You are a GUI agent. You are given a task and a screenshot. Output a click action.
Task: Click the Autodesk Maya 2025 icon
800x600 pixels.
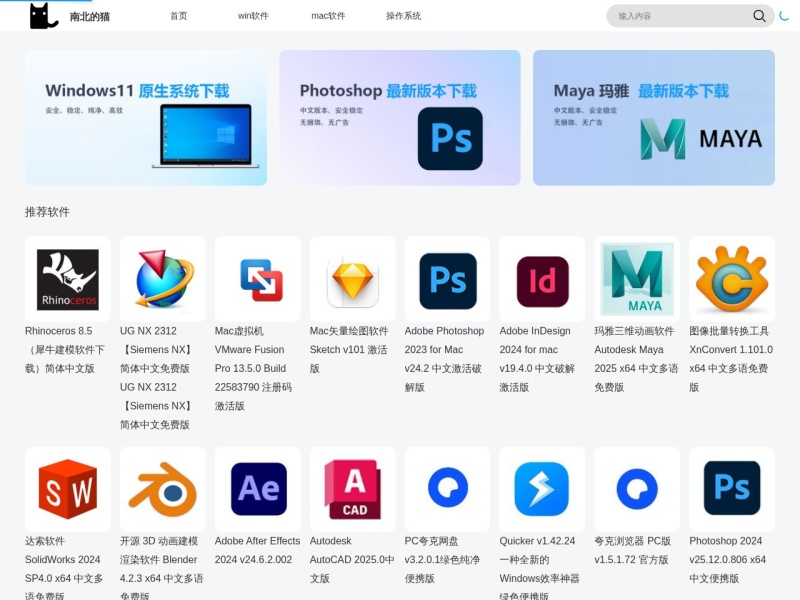pos(637,279)
